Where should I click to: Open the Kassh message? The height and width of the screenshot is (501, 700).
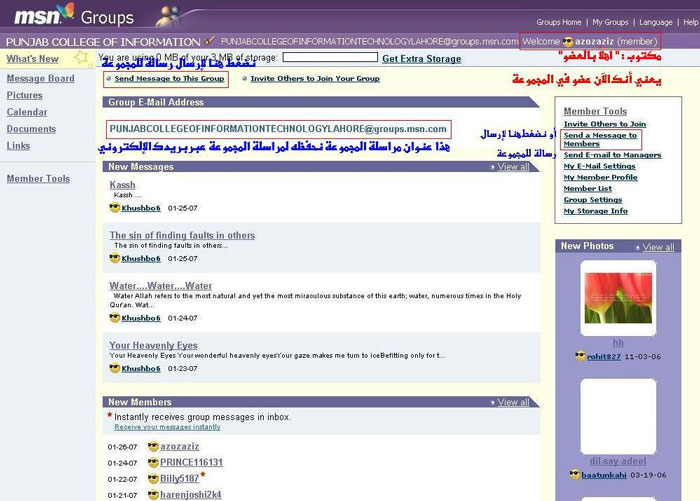pyautogui.click(x=122, y=185)
